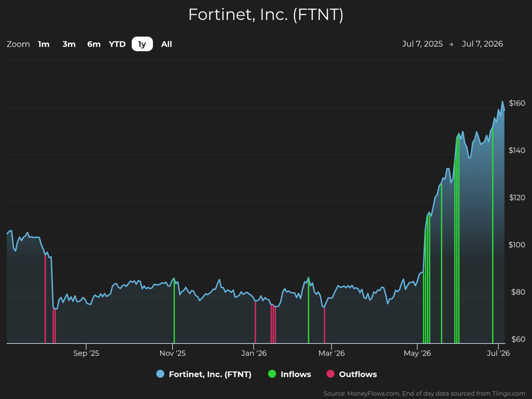Select the 6m zoom range
Image resolution: width=532 pixels, height=399 pixels.
point(94,44)
